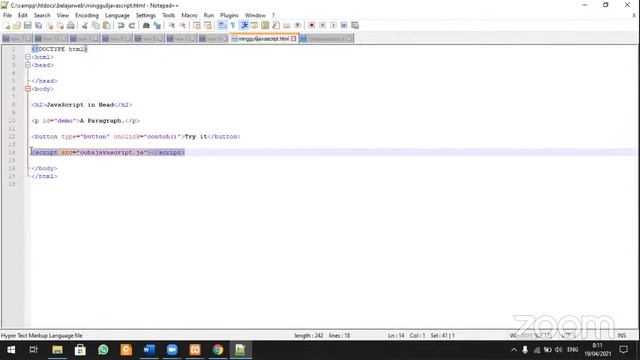Show hidden icons with the tray chevron

point(513,350)
